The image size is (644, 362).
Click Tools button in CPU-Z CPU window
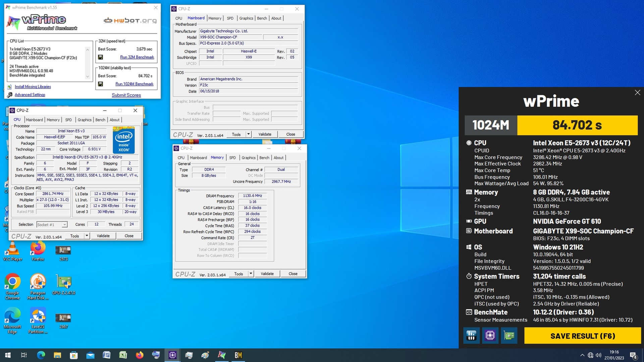coord(74,236)
